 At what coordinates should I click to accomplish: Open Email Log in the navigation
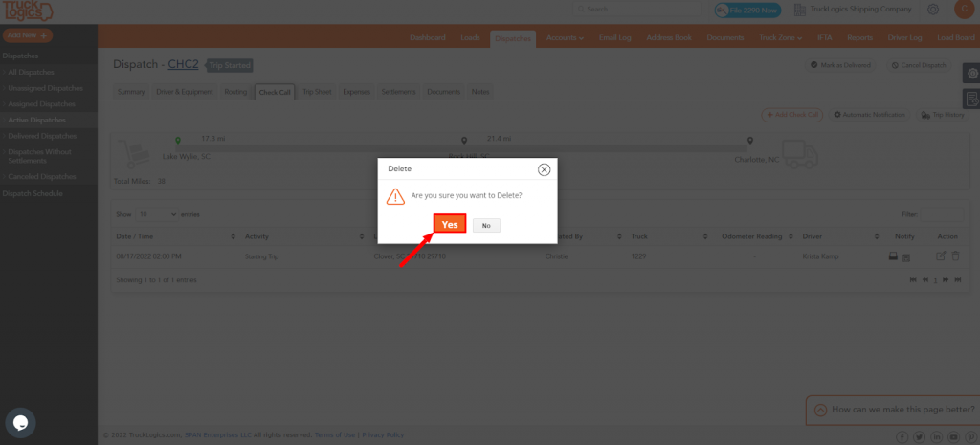coord(615,37)
